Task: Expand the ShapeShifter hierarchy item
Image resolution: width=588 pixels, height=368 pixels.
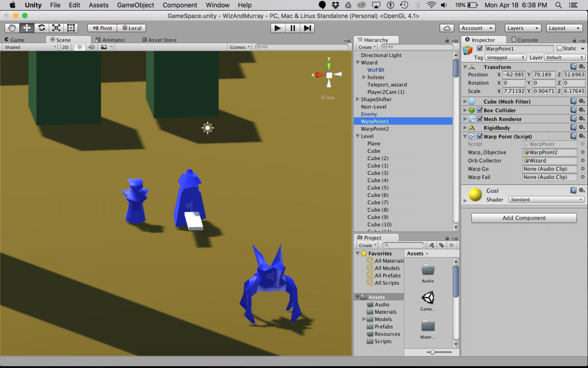Action: pos(357,99)
